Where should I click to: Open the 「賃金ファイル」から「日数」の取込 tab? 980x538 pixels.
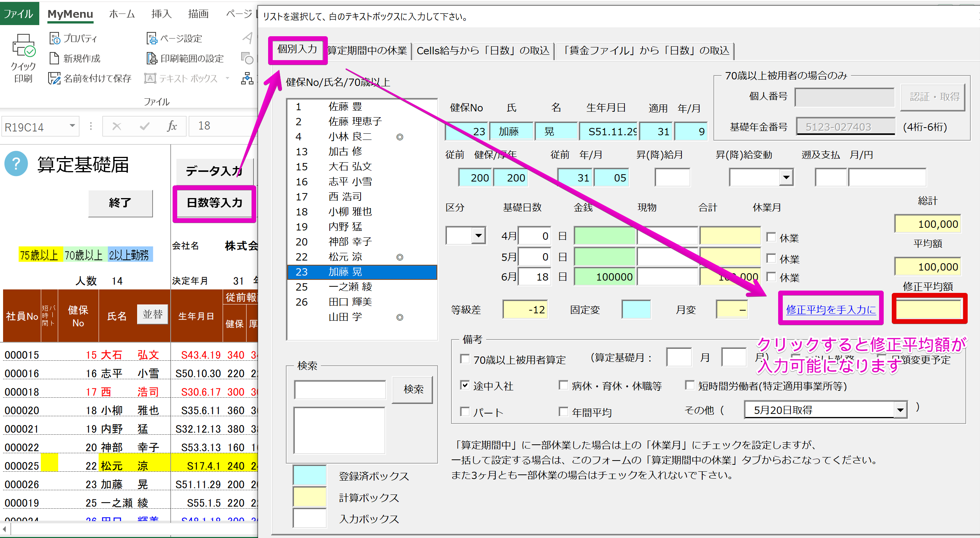click(645, 50)
